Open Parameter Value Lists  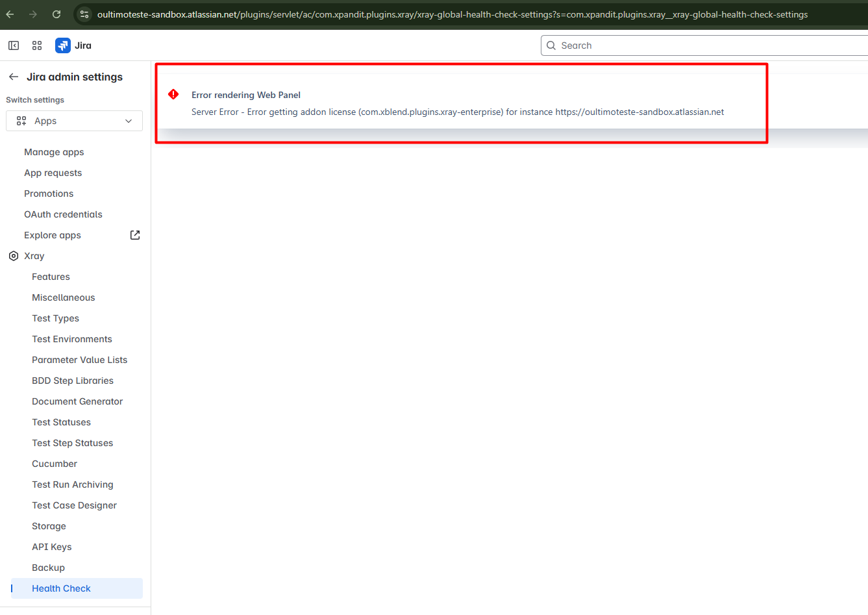(80, 360)
